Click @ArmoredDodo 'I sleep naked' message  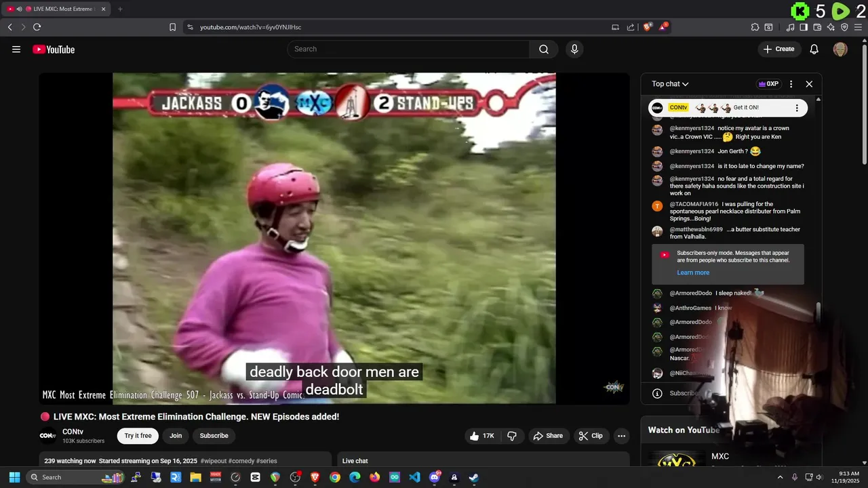[x=734, y=293]
